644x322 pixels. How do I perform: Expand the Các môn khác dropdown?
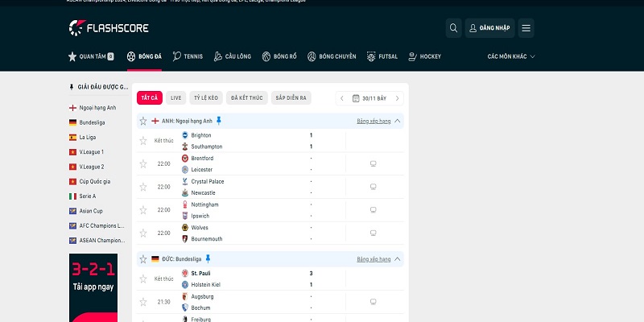(511, 56)
